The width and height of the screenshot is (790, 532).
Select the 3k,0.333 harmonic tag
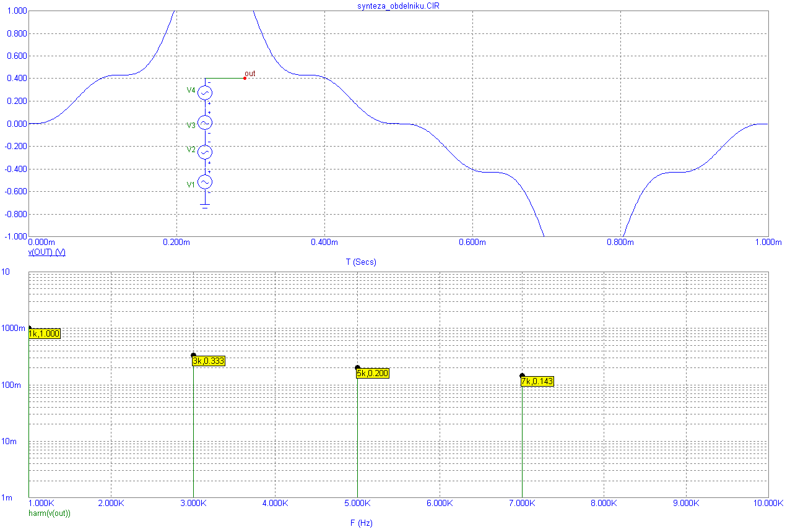coord(209,361)
